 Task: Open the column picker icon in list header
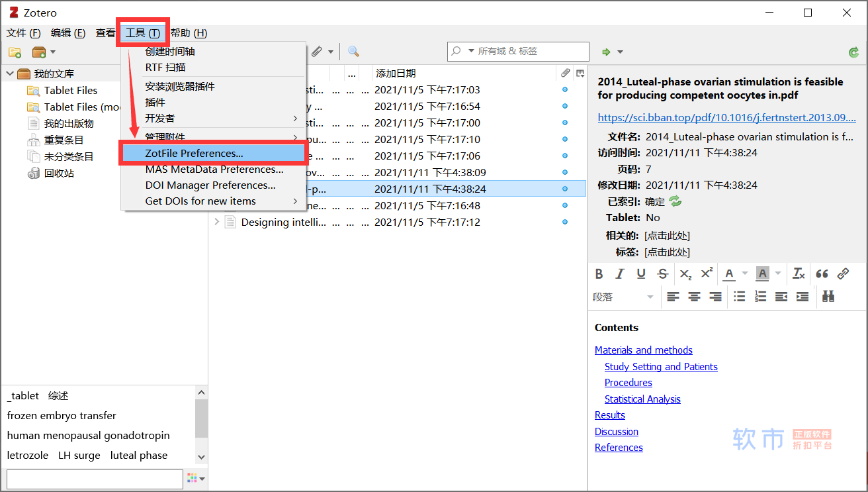580,73
